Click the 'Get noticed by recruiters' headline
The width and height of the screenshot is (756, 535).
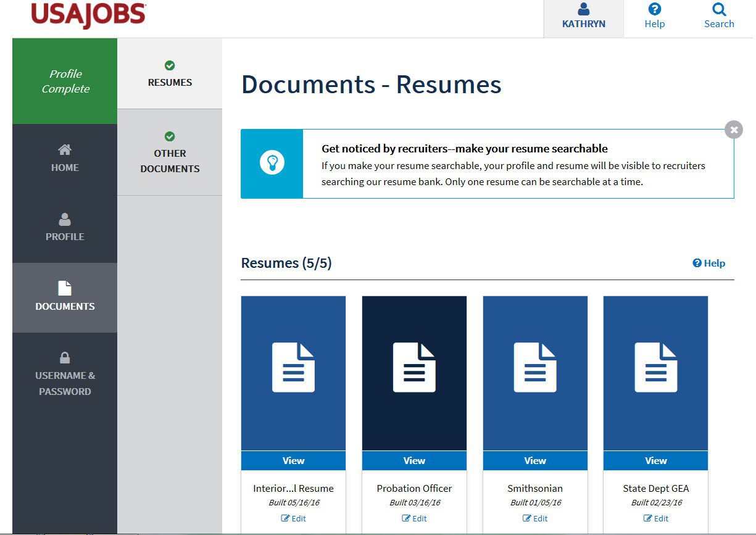coord(465,149)
